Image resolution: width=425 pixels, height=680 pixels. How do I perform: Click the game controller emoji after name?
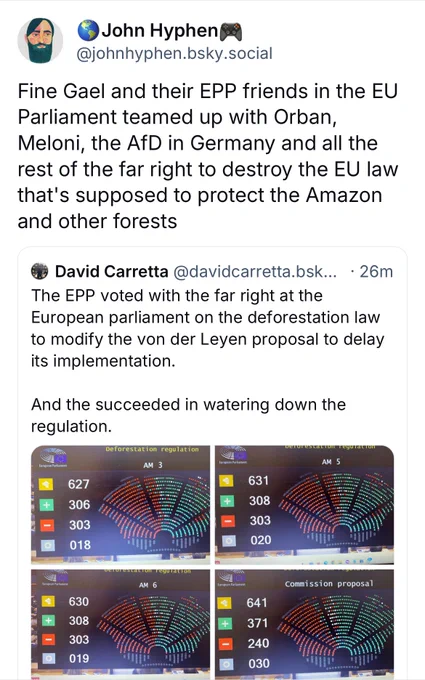point(231,32)
